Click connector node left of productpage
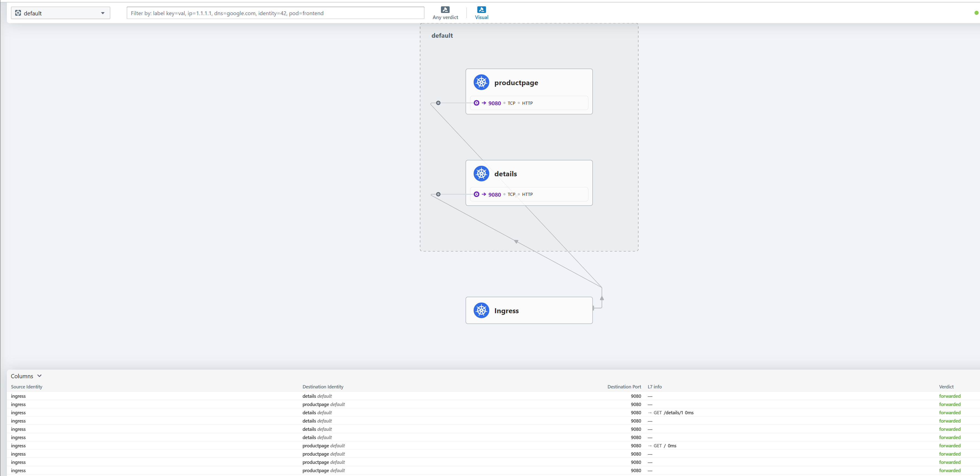Image resolution: width=980 pixels, height=476 pixels. [438, 103]
